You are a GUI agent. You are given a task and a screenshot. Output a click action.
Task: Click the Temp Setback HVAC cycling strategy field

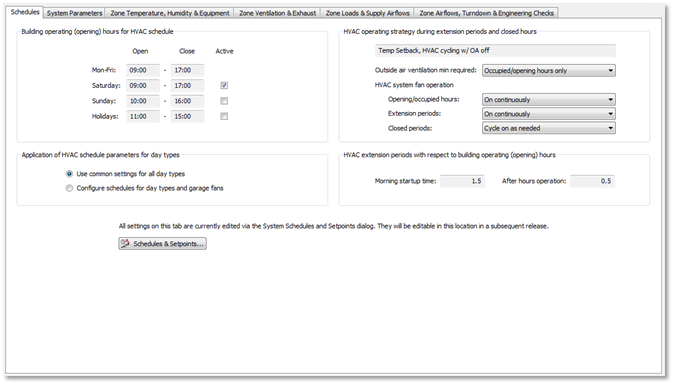tap(495, 51)
